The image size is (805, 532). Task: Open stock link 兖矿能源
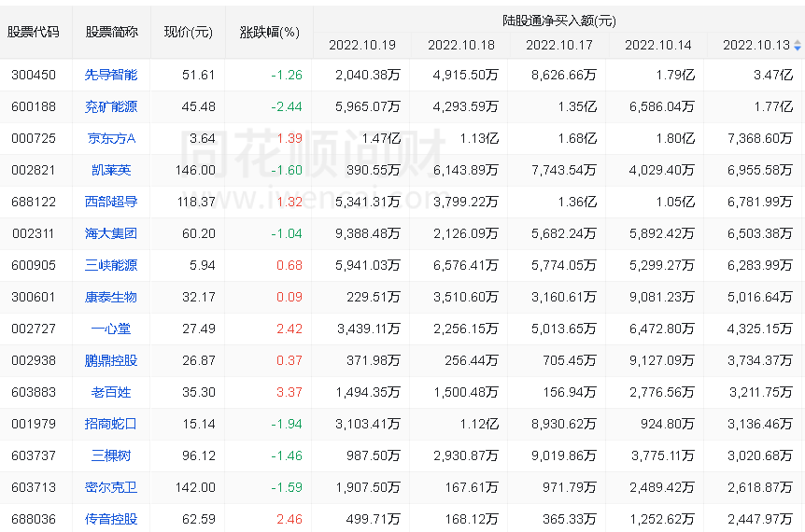click(111, 106)
